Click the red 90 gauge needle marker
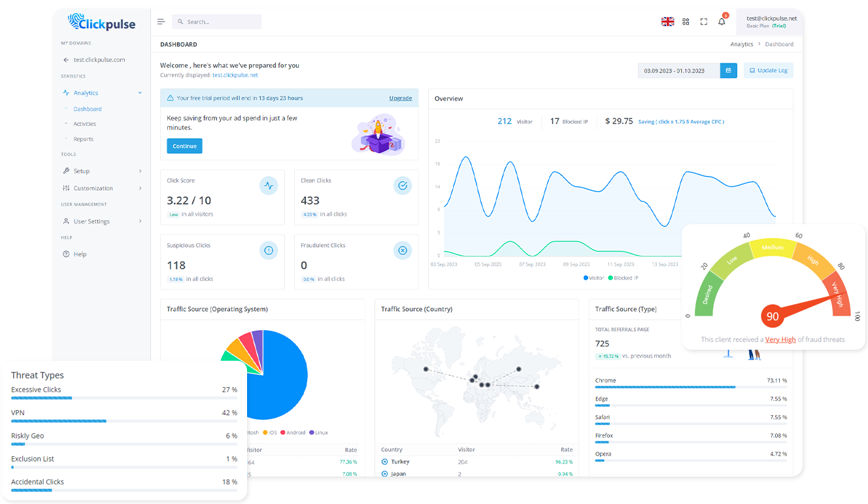Viewport: 868px width, 504px height. click(773, 316)
